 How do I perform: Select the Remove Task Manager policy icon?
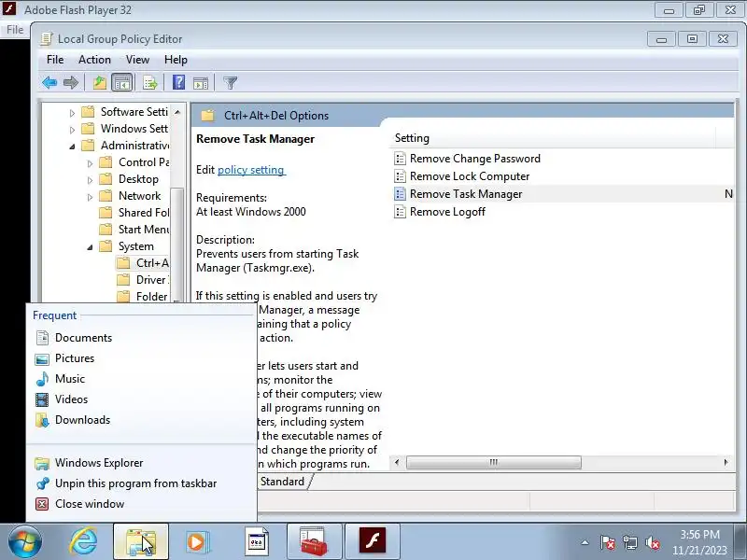[x=401, y=194]
